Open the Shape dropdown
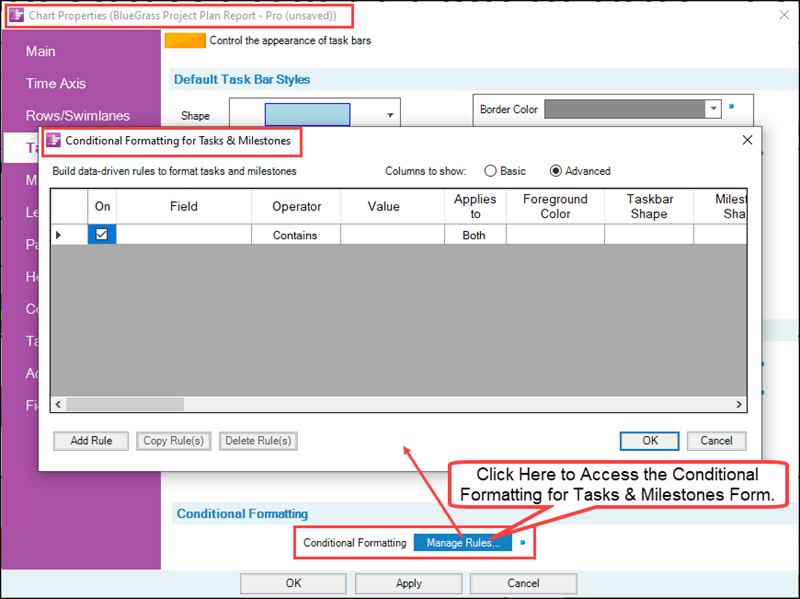 coord(389,114)
